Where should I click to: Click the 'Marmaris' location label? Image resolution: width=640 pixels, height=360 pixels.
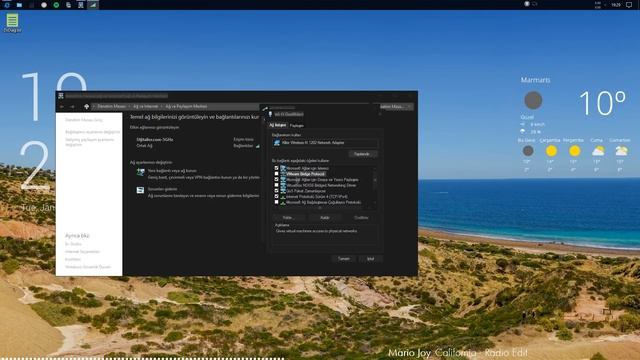click(x=536, y=80)
